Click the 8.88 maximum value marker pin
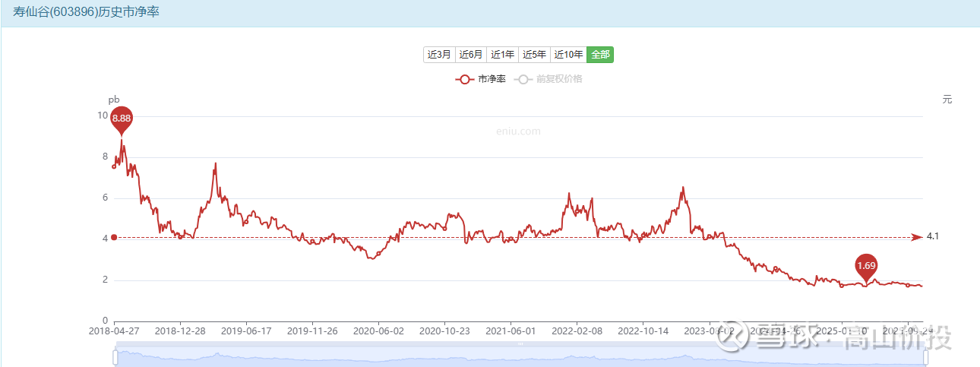980x367 pixels. 122,119
